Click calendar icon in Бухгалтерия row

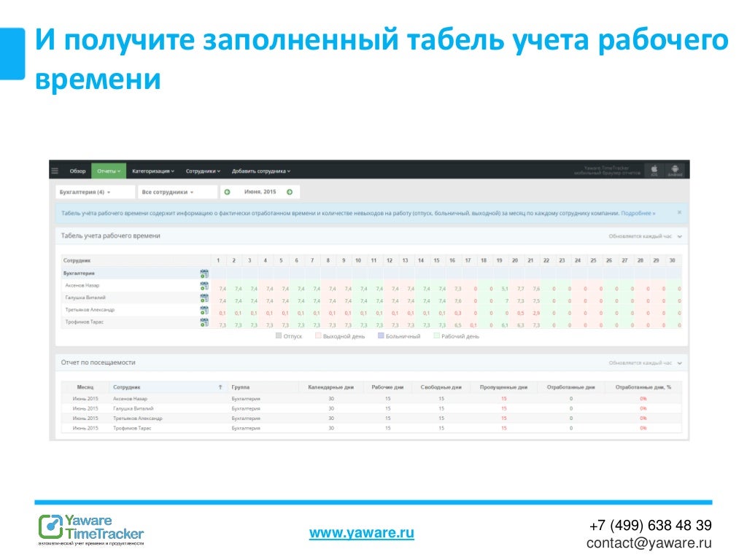pos(204,273)
